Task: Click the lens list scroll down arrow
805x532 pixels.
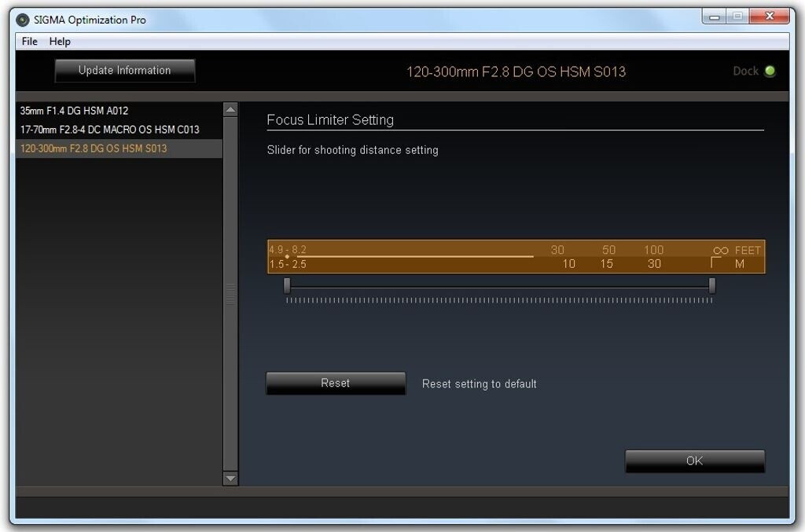Action: click(x=230, y=478)
